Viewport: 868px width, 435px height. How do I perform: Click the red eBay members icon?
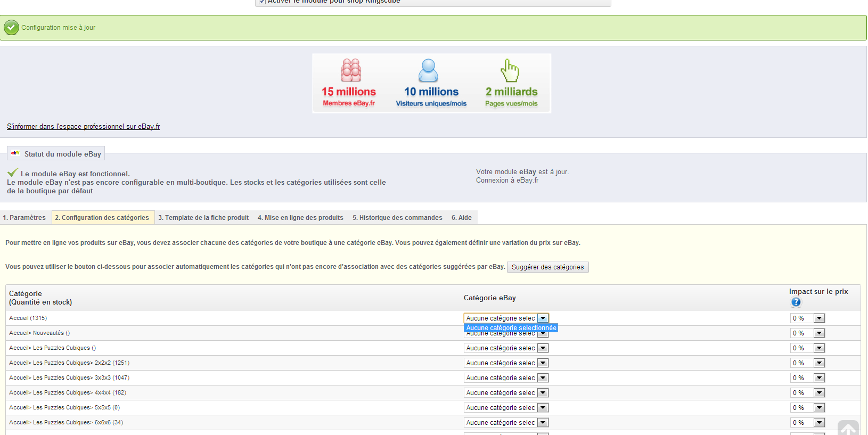tap(351, 70)
